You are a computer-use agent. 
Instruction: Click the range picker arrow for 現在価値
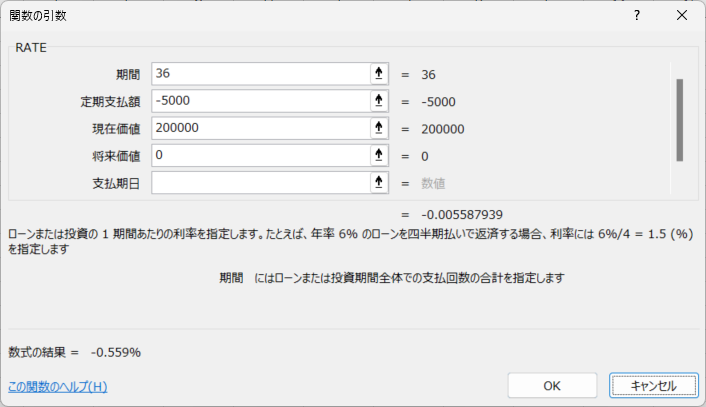[379, 128]
